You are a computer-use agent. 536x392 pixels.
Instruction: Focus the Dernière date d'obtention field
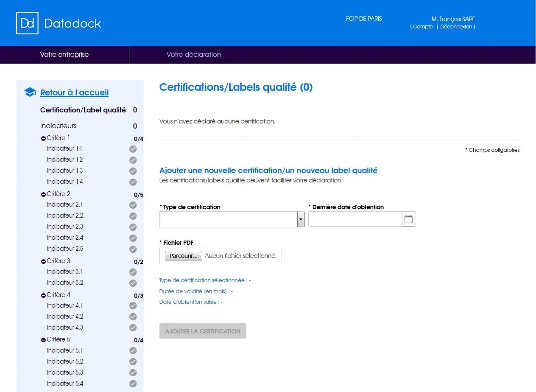tap(355, 219)
